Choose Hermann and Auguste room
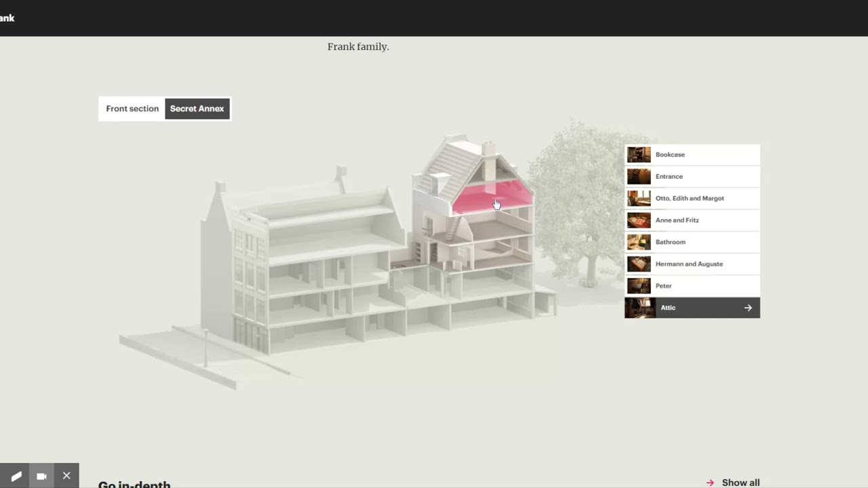Screen dimensions: 868x488 692,264
